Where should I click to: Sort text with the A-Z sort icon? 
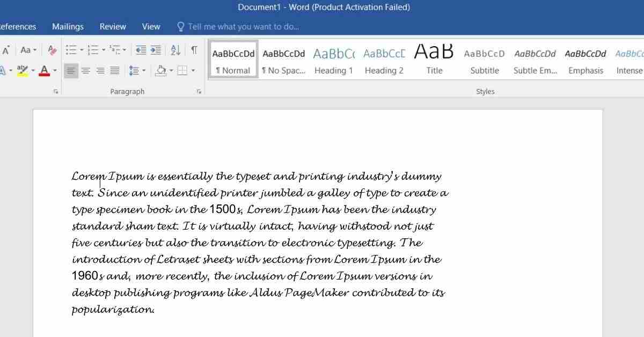[x=175, y=50]
